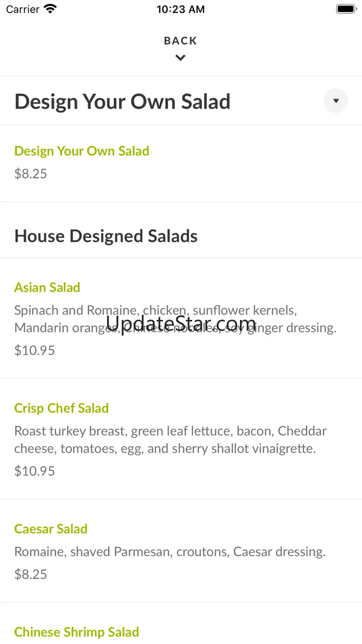Click the down chevron under BACK
This screenshot has height=644, width=362.
tap(181, 58)
